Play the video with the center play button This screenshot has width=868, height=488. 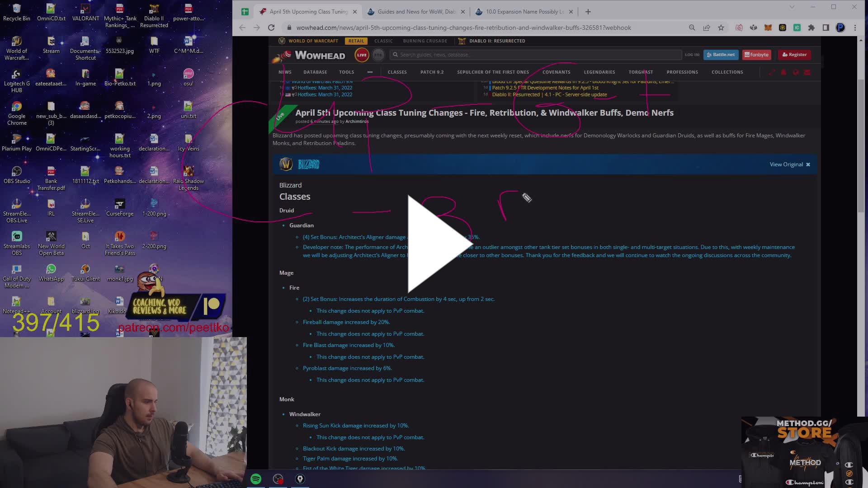[x=439, y=244]
